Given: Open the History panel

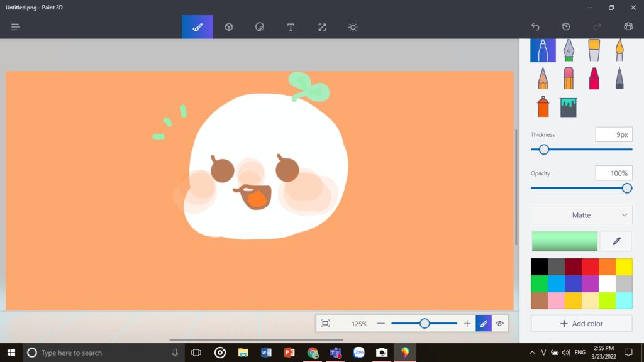Looking at the screenshot, I should (x=566, y=26).
